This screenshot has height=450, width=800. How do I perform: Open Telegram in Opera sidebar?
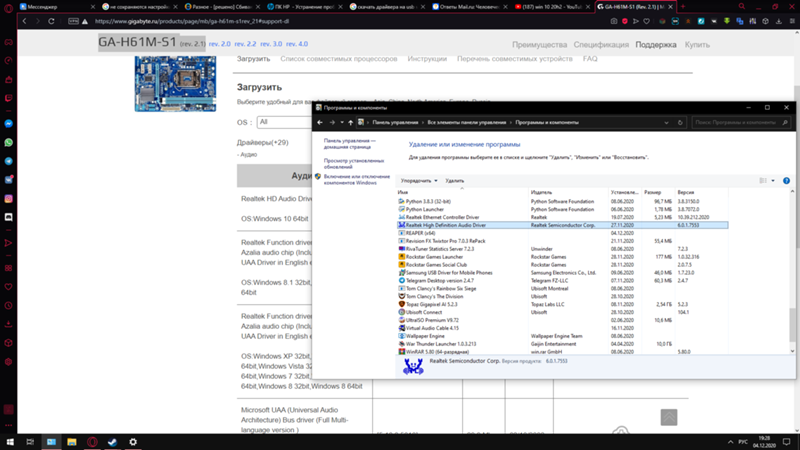[x=9, y=161]
